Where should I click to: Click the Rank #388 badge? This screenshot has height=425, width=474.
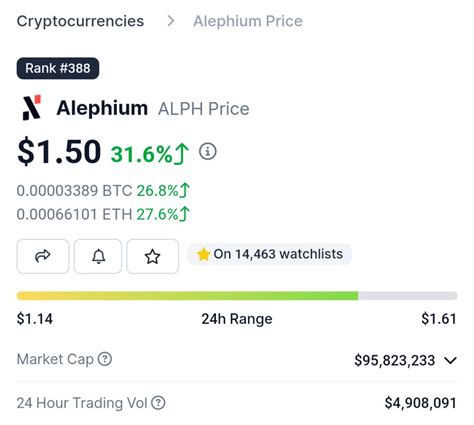[x=58, y=68]
